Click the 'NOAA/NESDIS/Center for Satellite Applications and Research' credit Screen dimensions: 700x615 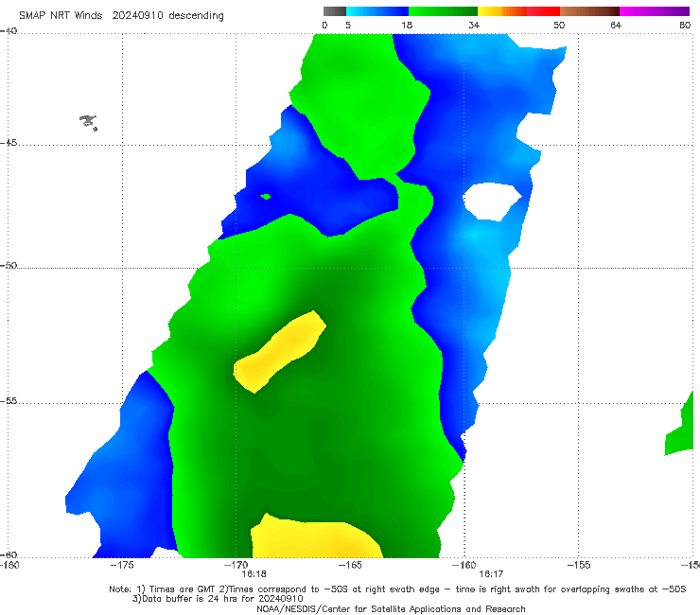click(391, 608)
